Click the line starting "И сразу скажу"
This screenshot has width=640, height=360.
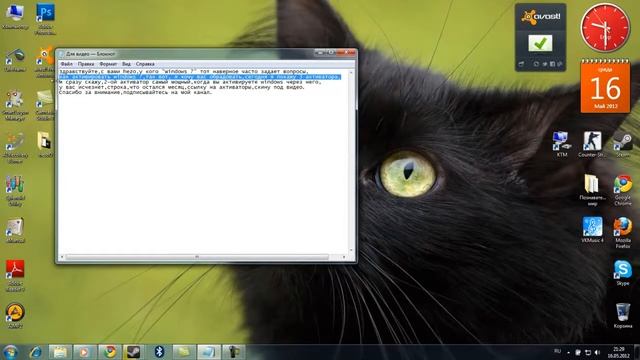tap(190, 82)
